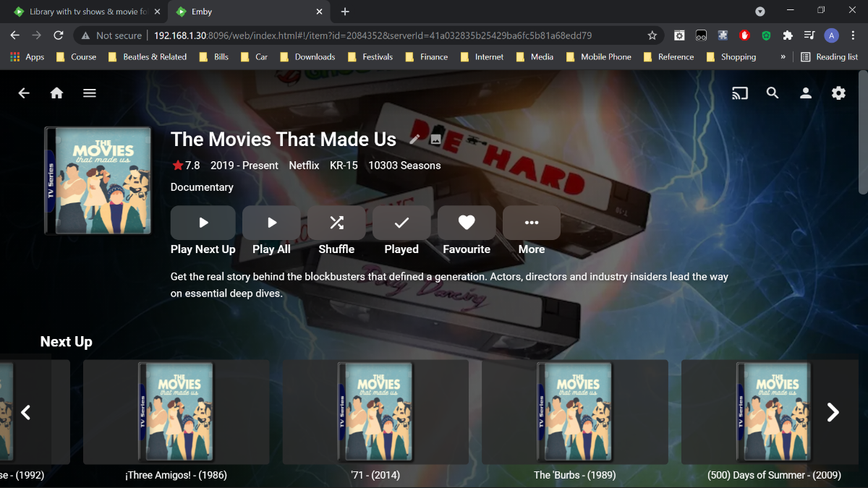Screen dimensions: 868x488
Task: Open the Apps bookmarks shortcut
Action: point(27,57)
